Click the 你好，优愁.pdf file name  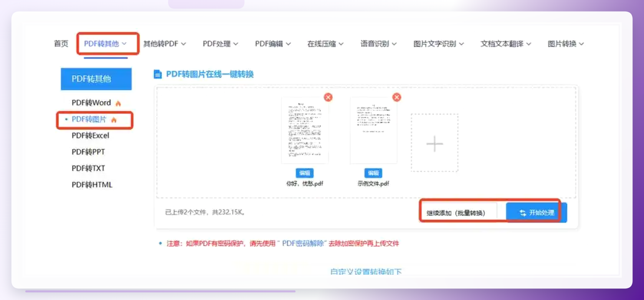(305, 184)
